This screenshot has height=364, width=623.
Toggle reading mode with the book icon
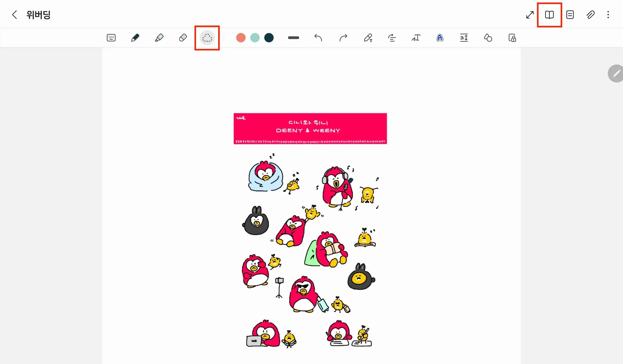coord(549,15)
